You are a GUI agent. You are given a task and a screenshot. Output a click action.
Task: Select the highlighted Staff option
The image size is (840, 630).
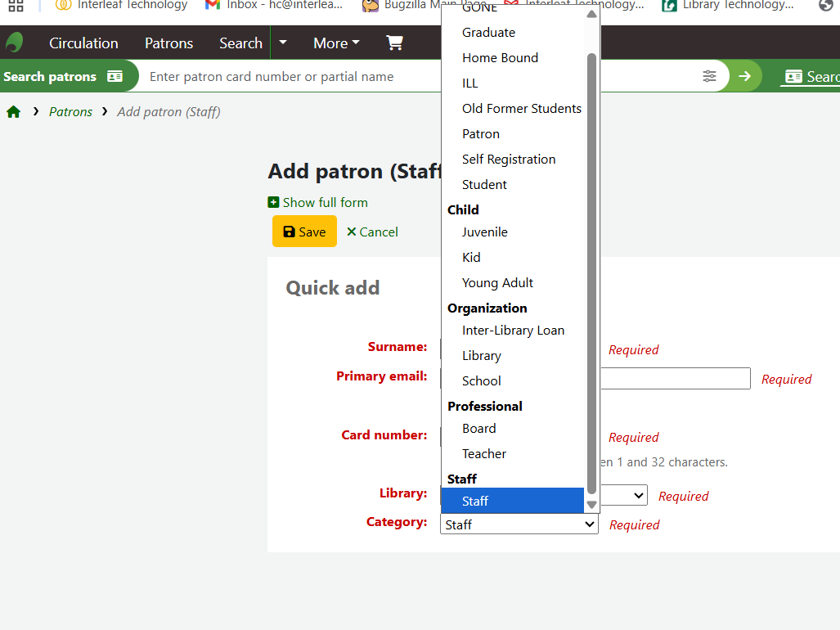[512, 501]
